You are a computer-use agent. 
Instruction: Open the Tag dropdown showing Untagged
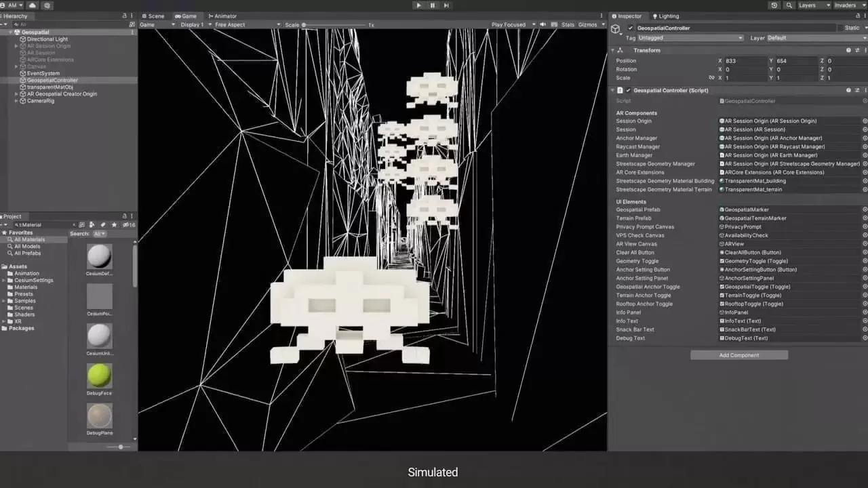[690, 38]
